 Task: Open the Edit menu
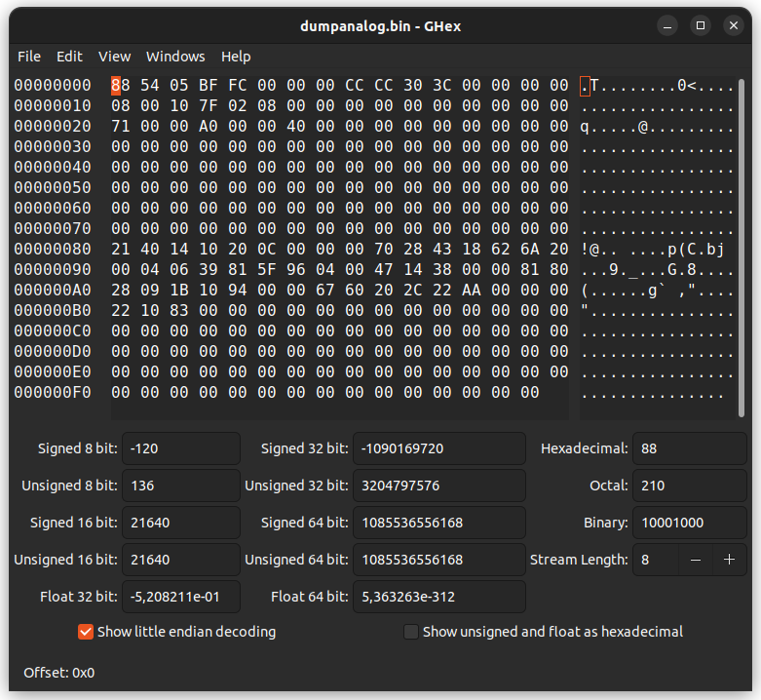coord(69,57)
